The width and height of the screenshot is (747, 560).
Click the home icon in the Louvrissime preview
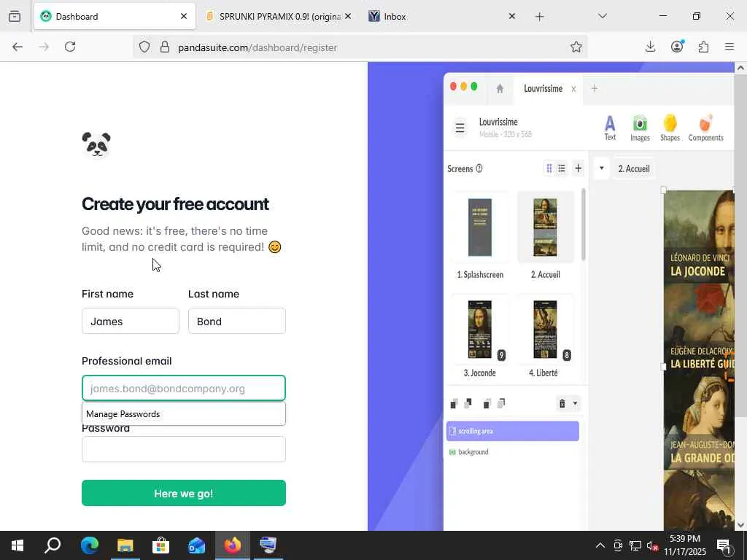[500, 88]
